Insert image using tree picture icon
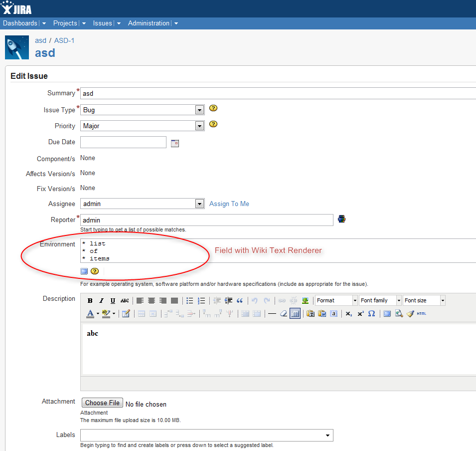Screen dimensions: 476x451 [306, 300]
